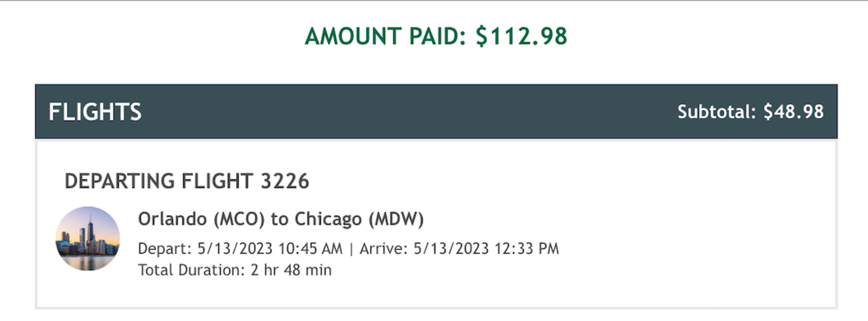Click the Total Duration label
This screenshot has height=321, width=868.
(191, 270)
